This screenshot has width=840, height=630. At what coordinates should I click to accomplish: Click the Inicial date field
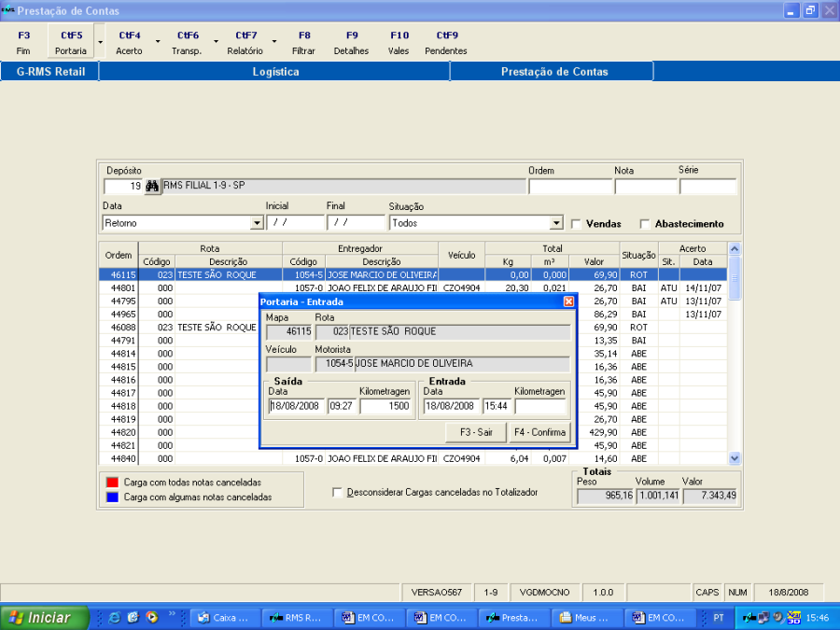coord(295,222)
